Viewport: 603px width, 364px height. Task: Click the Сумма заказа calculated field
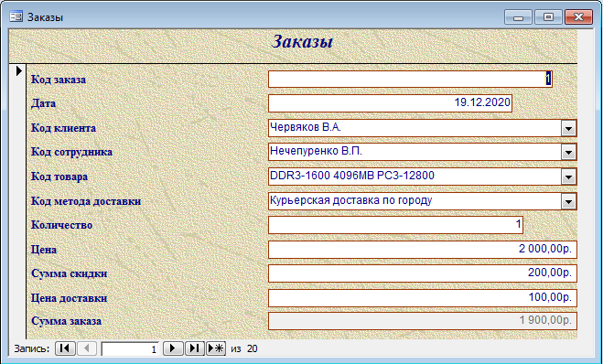tap(422, 321)
